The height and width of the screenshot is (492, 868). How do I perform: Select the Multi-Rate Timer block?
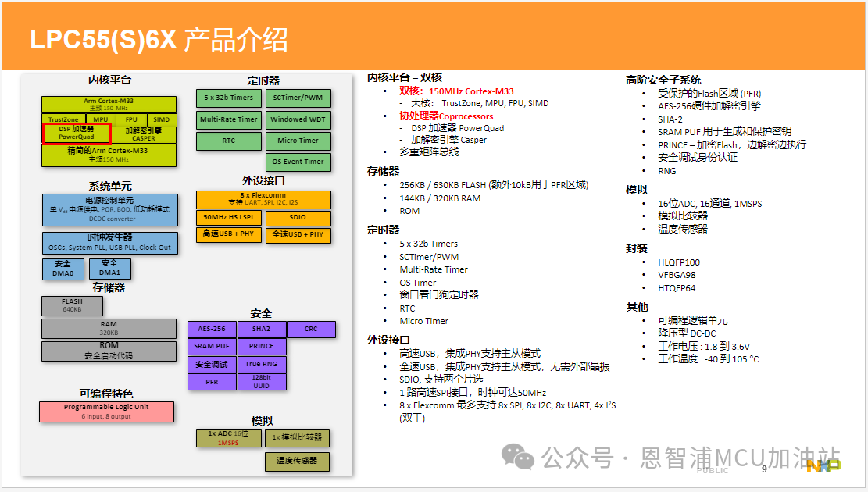[x=229, y=119]
